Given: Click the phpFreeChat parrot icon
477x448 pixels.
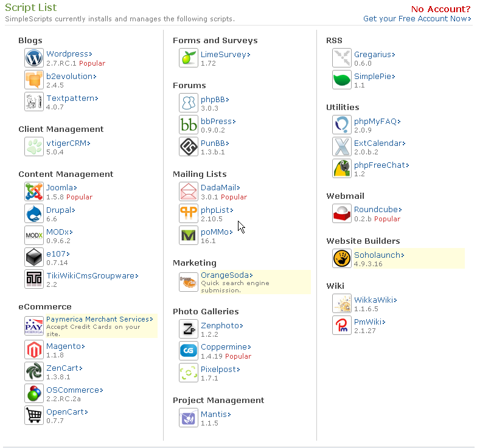Looking at the screenshot, I should pyautogui.click(x=342, y=168).
